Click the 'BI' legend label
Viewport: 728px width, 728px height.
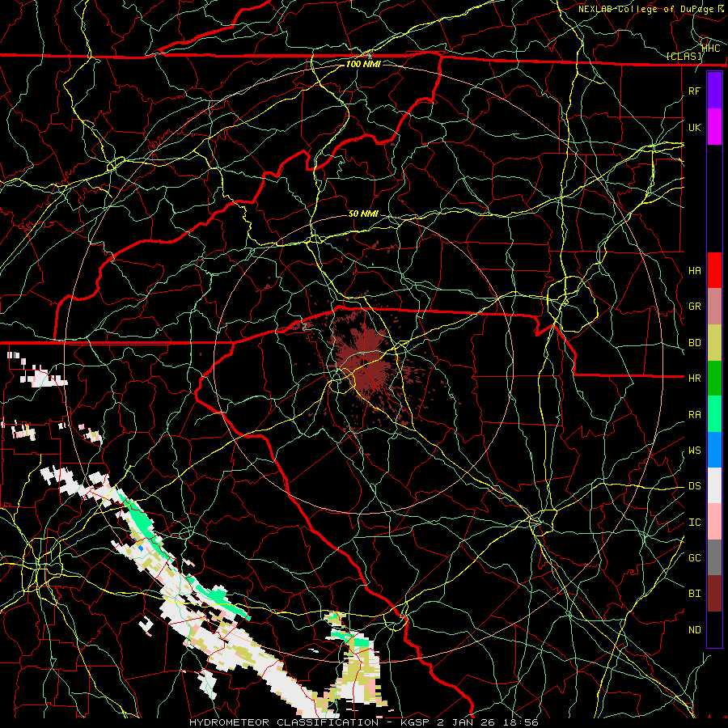click(x=694, y=594)
